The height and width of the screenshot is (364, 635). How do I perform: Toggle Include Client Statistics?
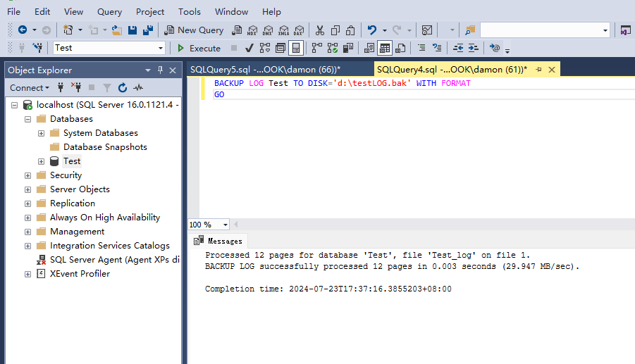click(348, 48)
